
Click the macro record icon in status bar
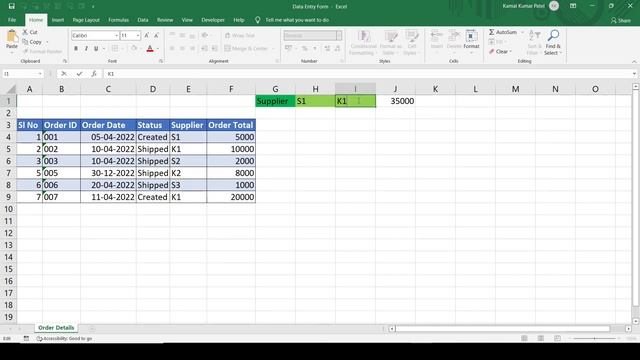pos(26,338)
